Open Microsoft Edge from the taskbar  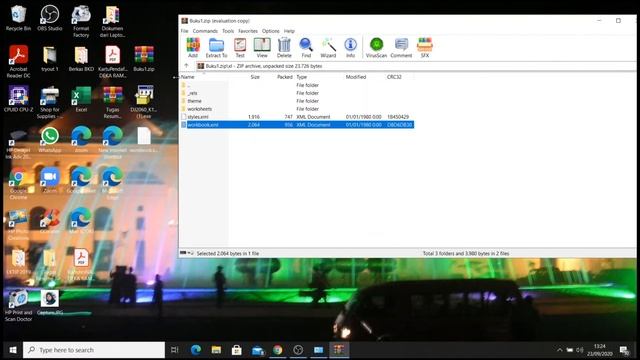point(196,350)
